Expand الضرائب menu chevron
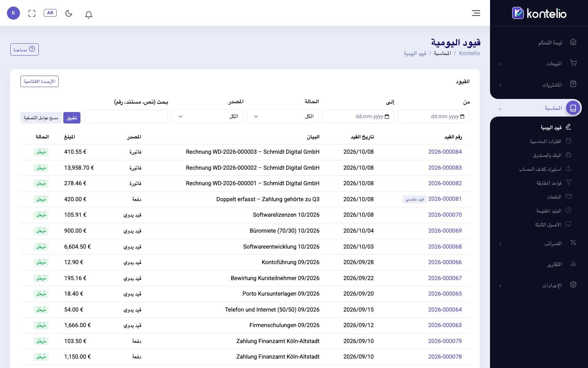 500,244
